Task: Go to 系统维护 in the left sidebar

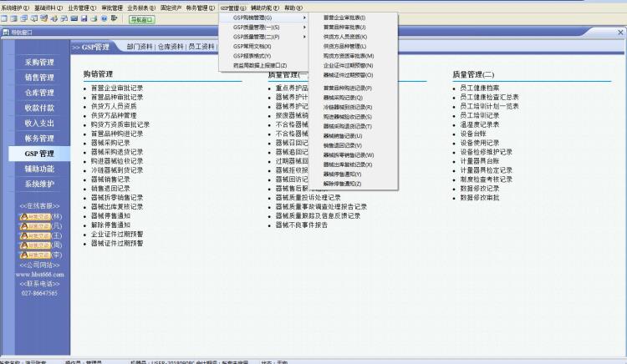Action: tap(39, 184)
